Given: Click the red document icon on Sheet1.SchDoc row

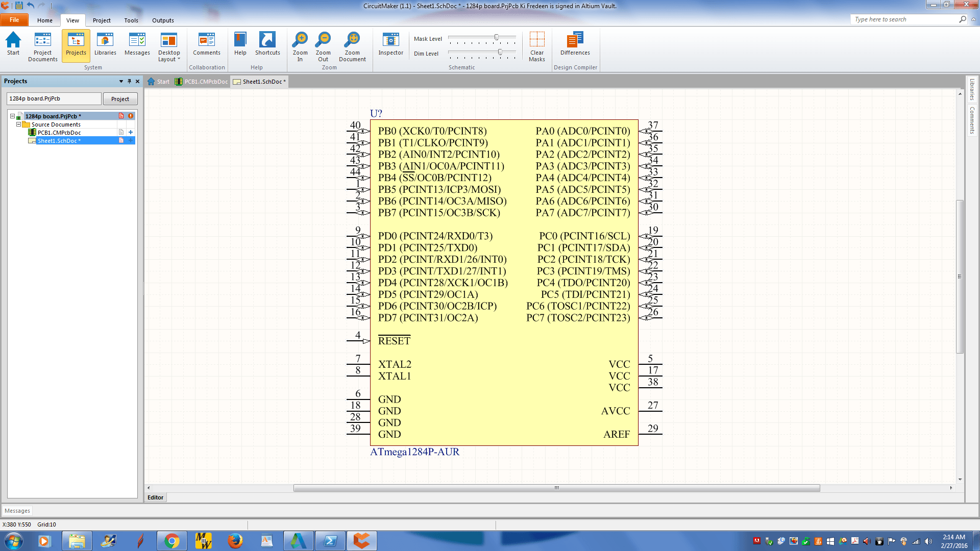Looking at the screenshot, I should click(121, 140).
